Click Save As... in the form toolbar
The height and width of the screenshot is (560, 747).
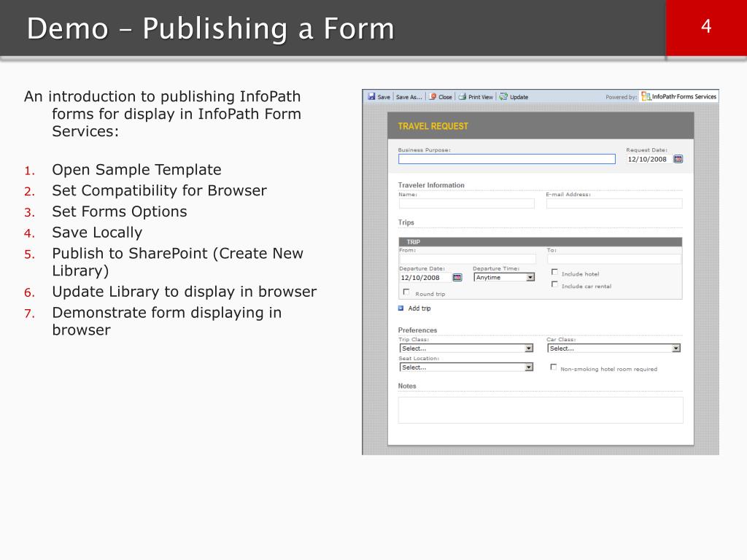409,97
